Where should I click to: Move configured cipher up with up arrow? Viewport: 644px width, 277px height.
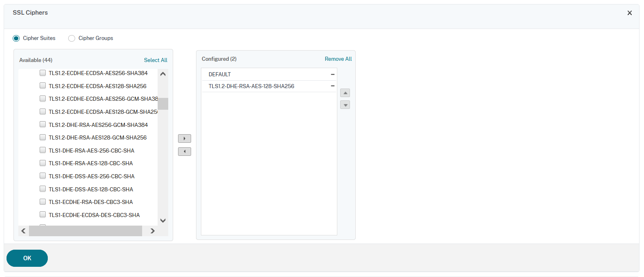pyautogui.click(x=345, y=93)
